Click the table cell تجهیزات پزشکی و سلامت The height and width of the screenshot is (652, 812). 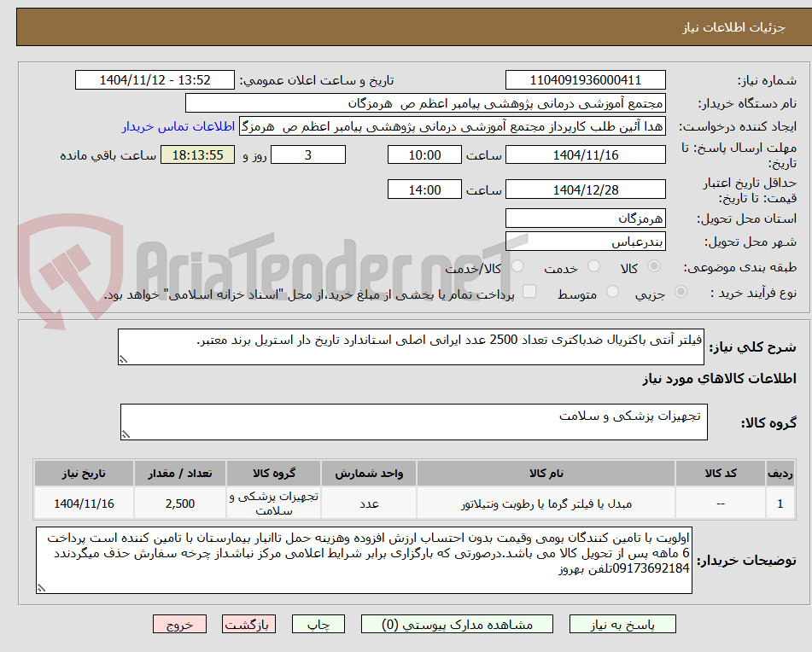(273, 504)
